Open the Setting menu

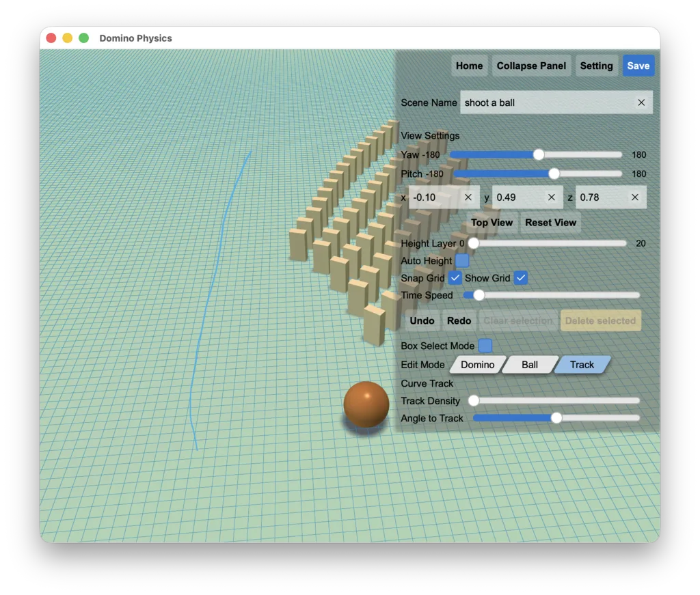click(x=596, y=66)
